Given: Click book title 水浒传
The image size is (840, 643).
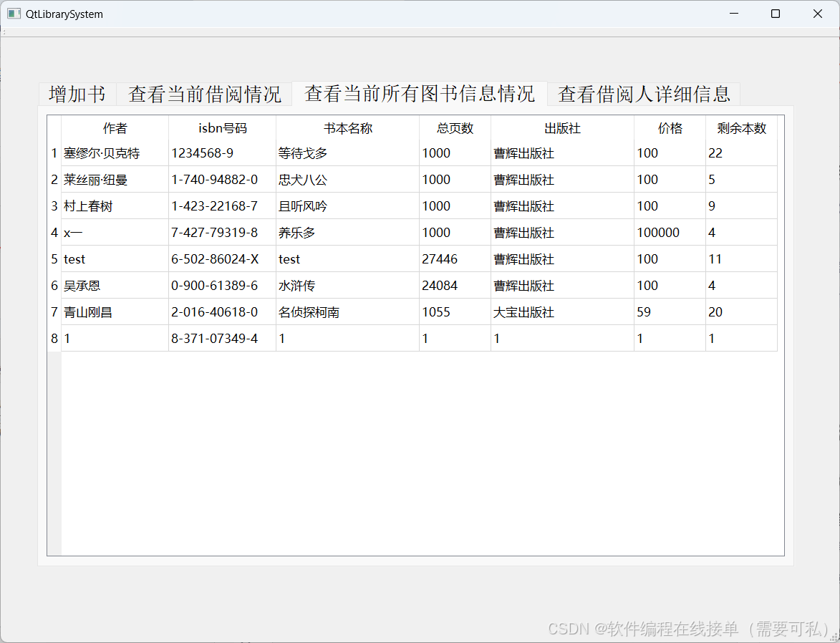Looking at the screenshot, I should click(348, 286).
